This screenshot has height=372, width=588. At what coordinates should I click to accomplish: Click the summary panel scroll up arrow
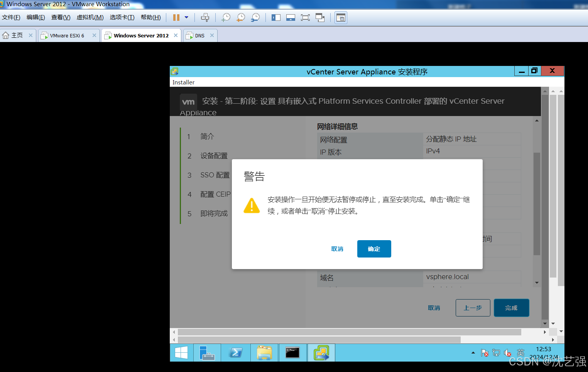pos(537,121)
